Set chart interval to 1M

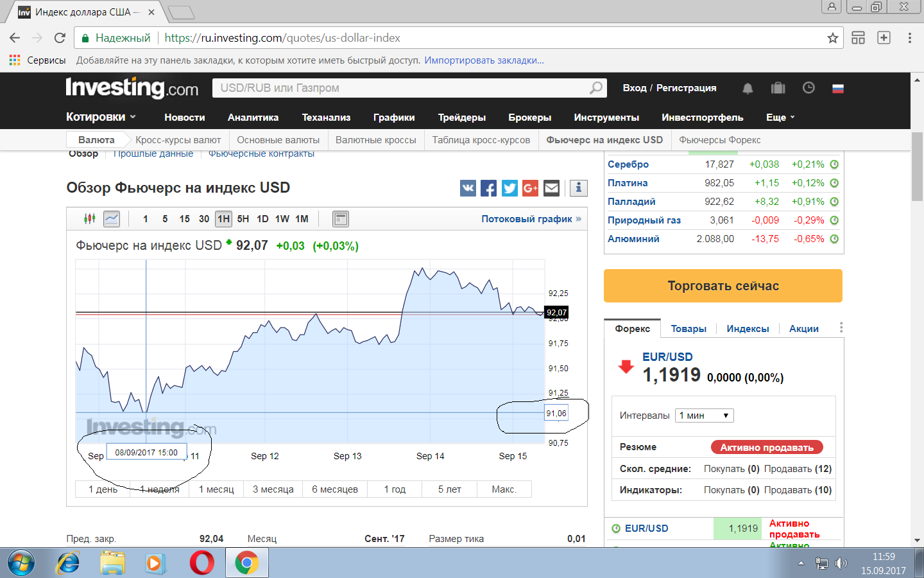click(302, 219)
